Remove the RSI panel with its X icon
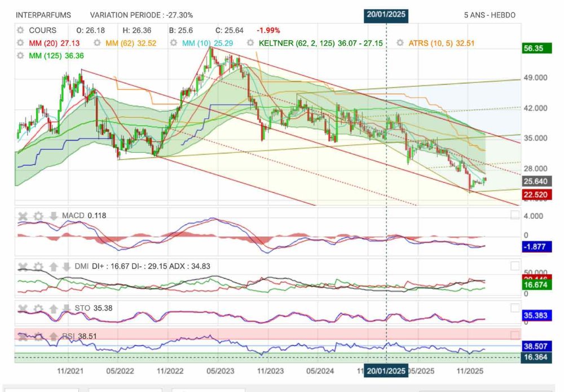 click(23, 336)
